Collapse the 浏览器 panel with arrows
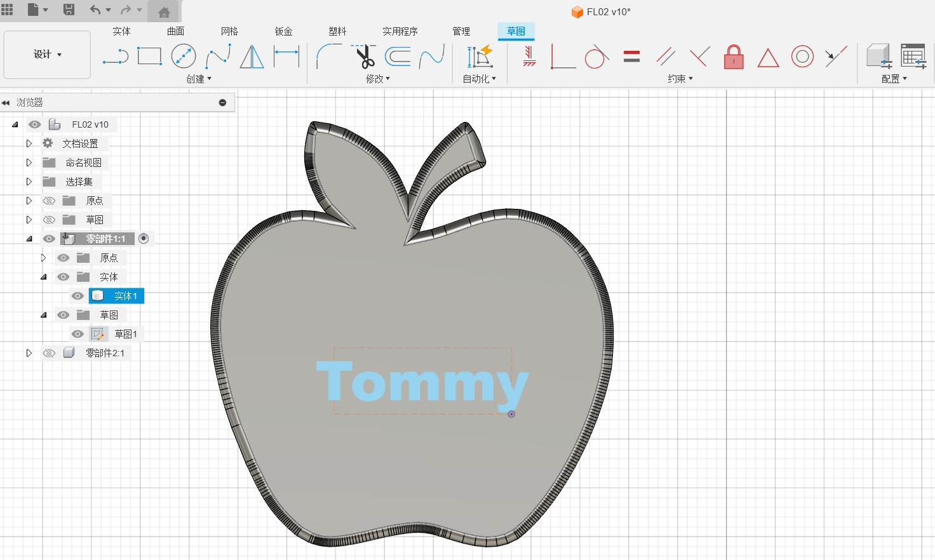 [x=6, y=103]
